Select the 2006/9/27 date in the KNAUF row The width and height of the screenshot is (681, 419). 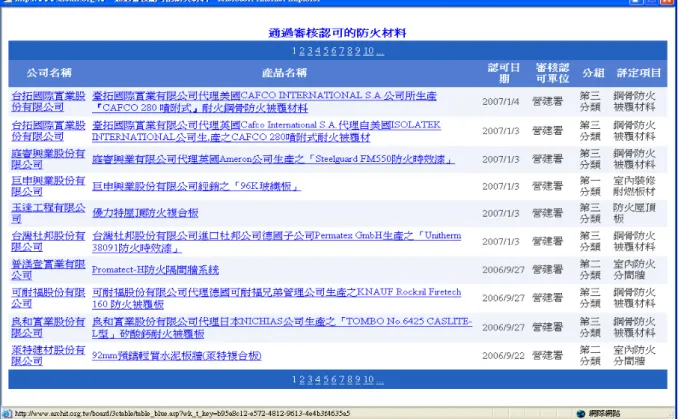click(x=503, y=298)
